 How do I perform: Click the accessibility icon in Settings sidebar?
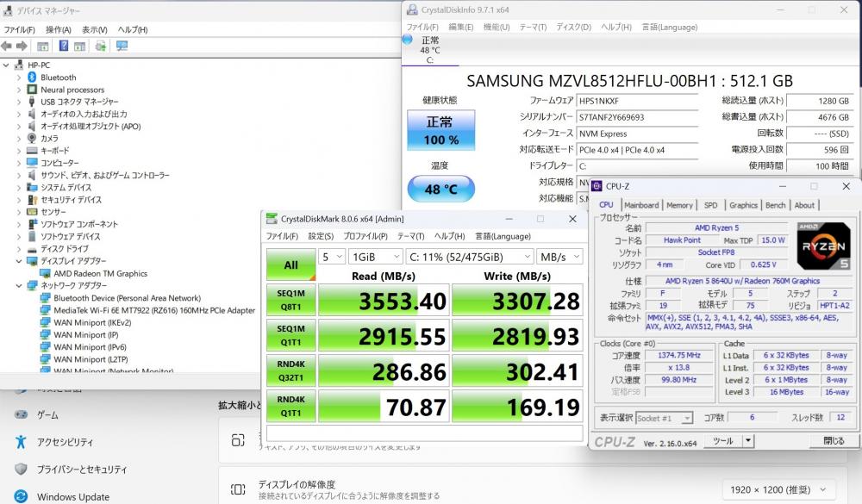[x=21, y=442]
